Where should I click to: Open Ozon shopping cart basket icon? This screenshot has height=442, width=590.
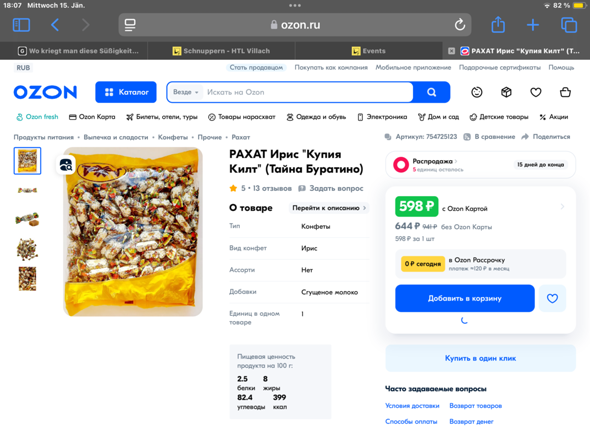pos(565,92)
